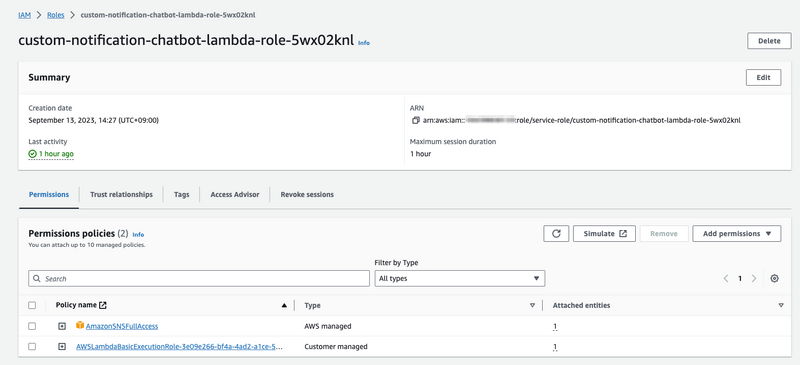Click the page number 1 indicator
The image size is (800, 365).
click(740, 279)
